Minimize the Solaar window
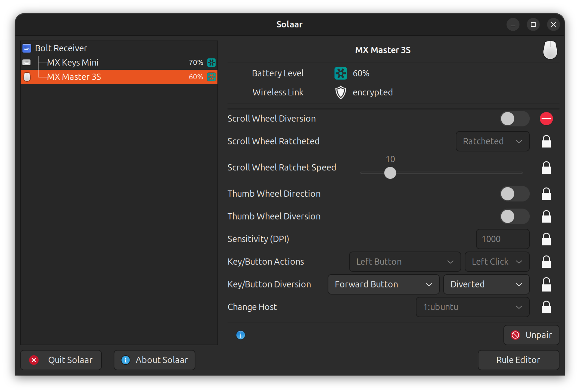The width and height of the screenshot is (580, 392). tap(513, 24)
